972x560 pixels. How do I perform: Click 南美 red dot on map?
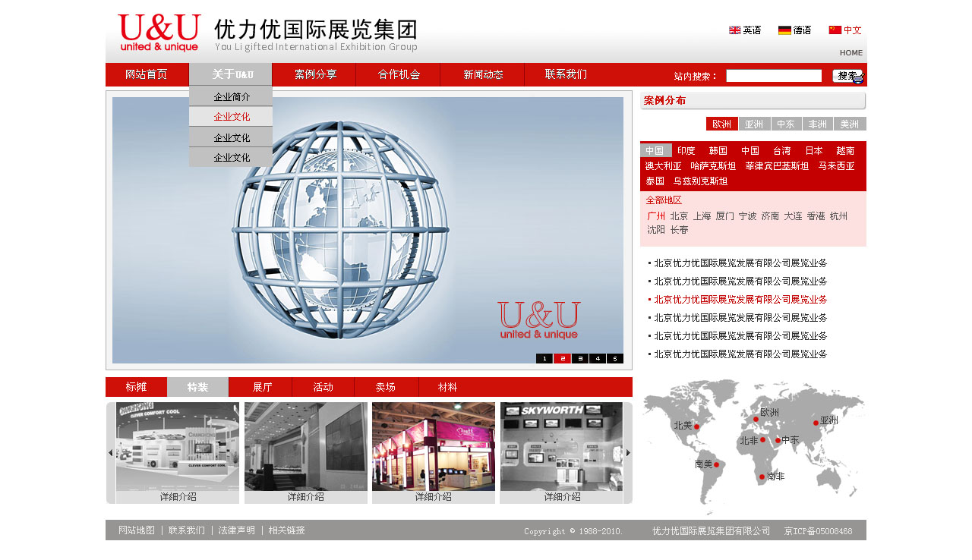pyautogui.click(x=716, y=464)
